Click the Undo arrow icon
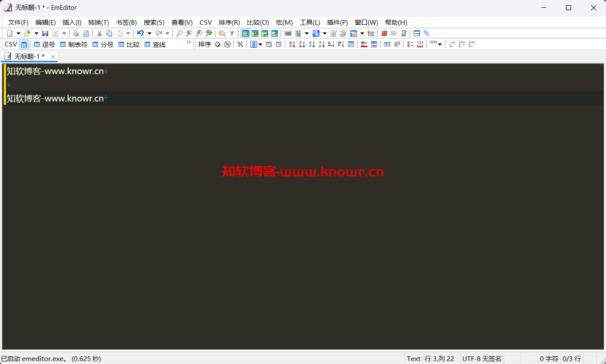The height and width of the screenshot is (364, 606). point(140,33)
